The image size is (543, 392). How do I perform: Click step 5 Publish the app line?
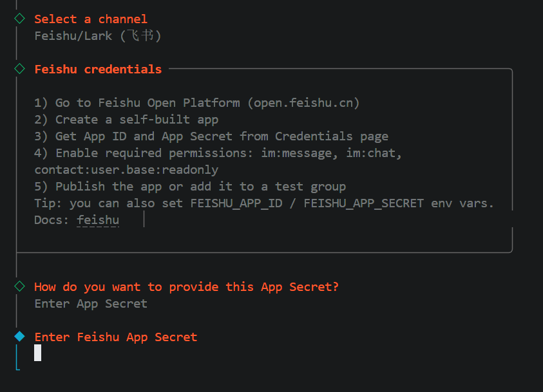(x=190, y=187)
